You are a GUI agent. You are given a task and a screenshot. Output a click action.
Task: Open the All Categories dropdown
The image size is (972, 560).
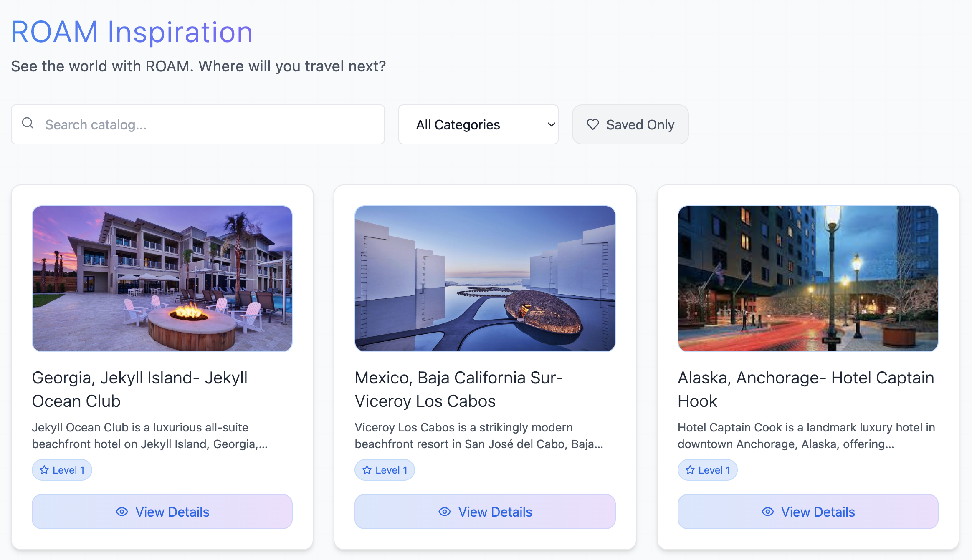coord(478,124)
